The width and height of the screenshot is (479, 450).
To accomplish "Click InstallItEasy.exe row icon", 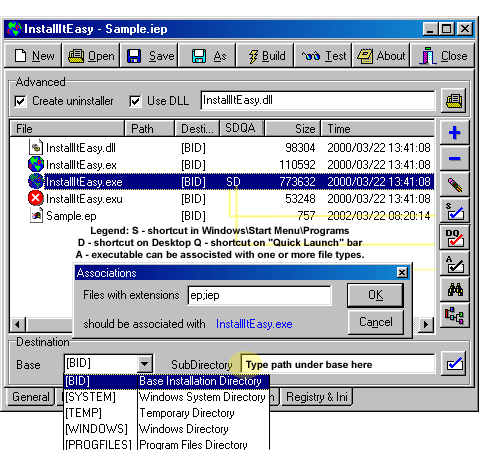I will tap(36, 181).
